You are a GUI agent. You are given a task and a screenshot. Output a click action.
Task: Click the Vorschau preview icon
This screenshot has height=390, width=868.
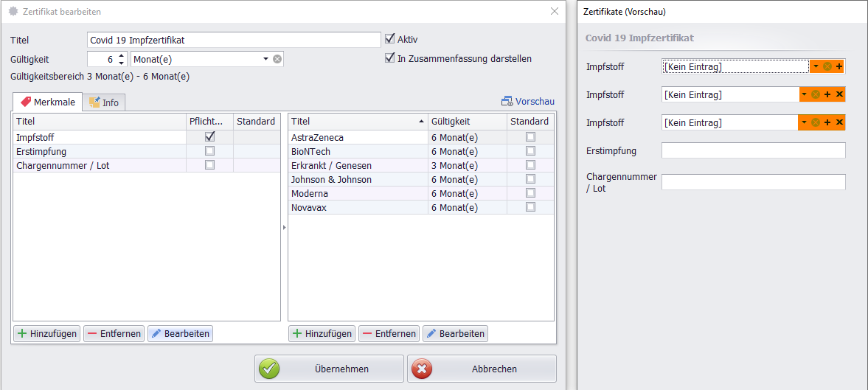click(507, 102)
